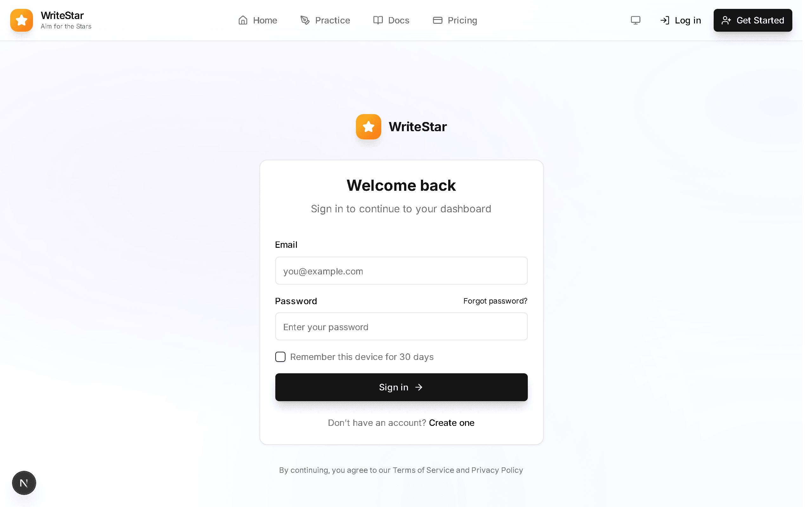Enable Remember this device for 30 days

(x=280, y=357)
